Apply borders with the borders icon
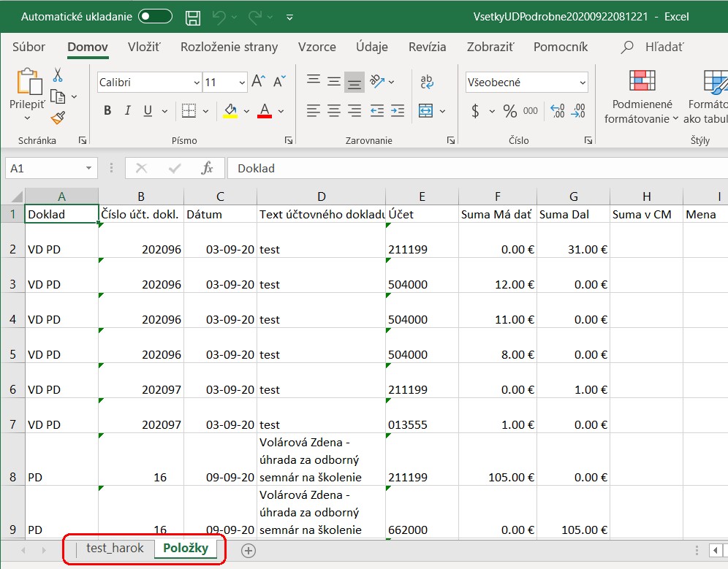 point(189,110)
